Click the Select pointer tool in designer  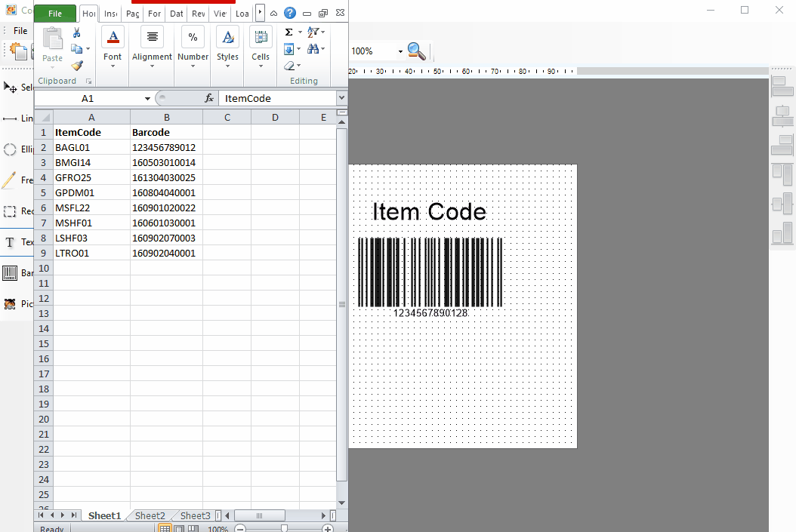click(x=18, y=88)
